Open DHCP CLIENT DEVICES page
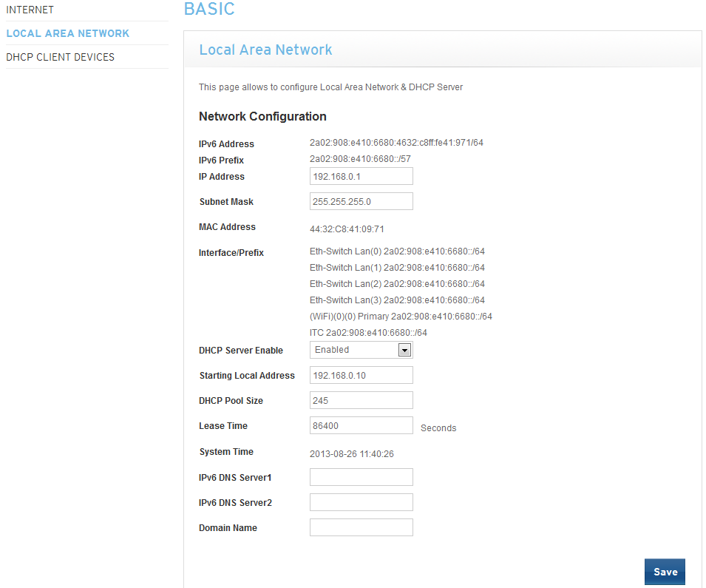706x588 pixels. pyautogui.click(x=61, y=57)
